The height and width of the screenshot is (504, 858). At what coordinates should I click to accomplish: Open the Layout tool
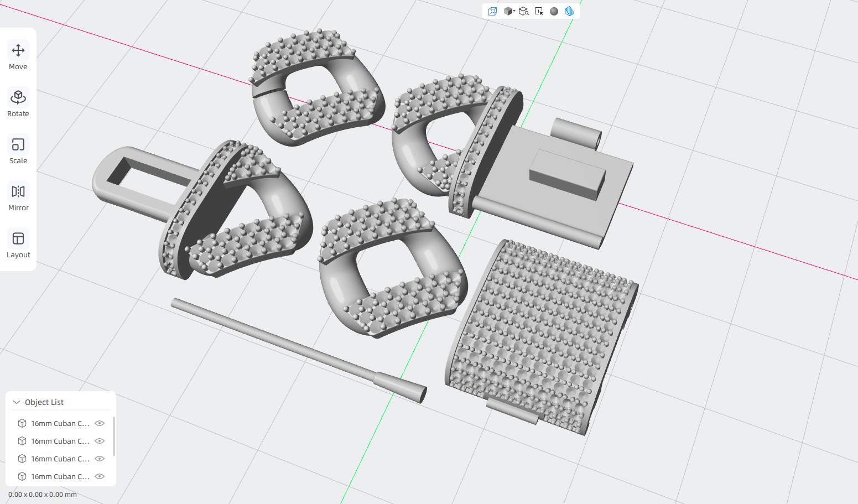(x=18, y=245)
